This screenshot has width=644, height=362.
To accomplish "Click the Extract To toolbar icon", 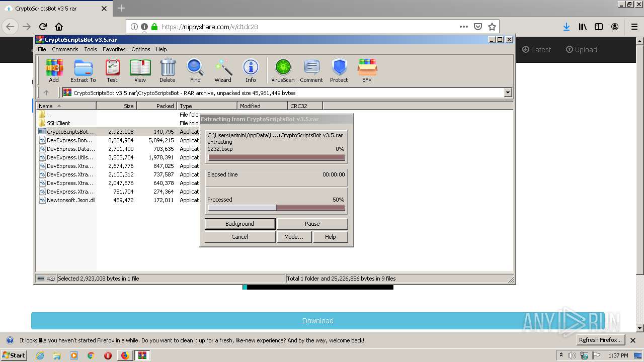I will [x=83, y=70].
